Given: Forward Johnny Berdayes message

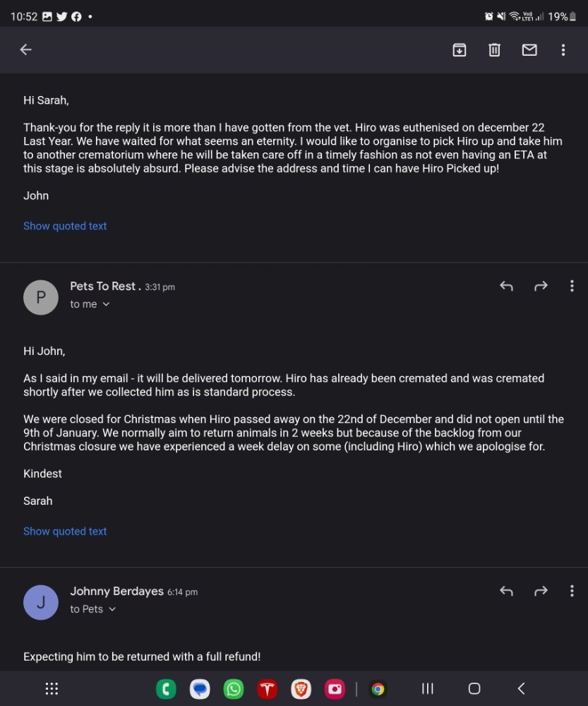Looking at the screenshot, I should pos(541,591).
